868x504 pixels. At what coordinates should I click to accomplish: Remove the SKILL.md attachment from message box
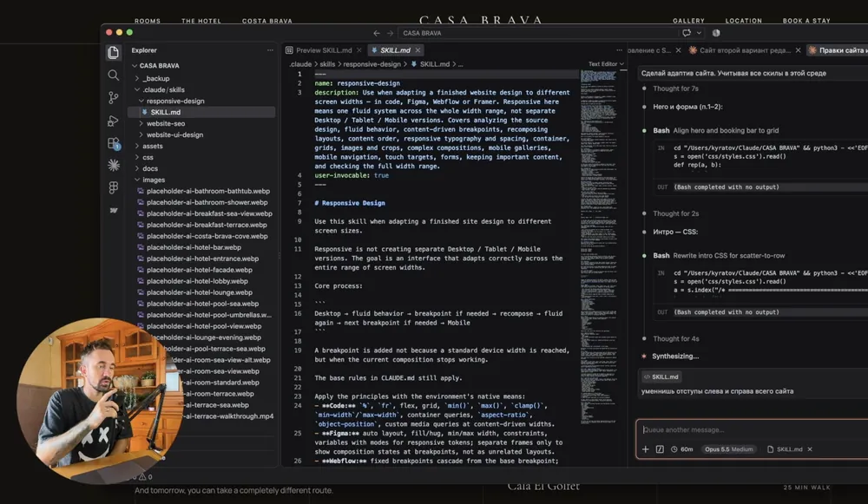click(x=810, y=449)
